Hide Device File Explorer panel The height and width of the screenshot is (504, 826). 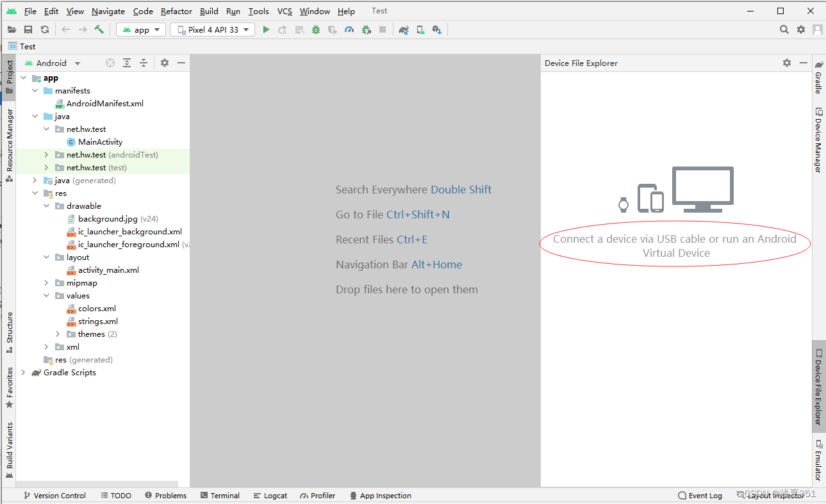(x=804, y=63)
